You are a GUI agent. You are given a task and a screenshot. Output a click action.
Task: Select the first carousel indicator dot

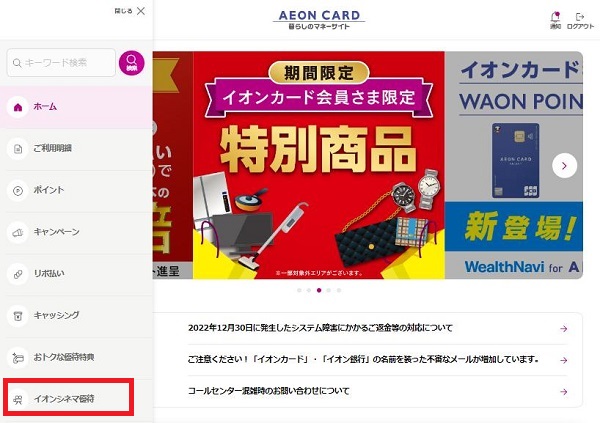coord(299,290)
